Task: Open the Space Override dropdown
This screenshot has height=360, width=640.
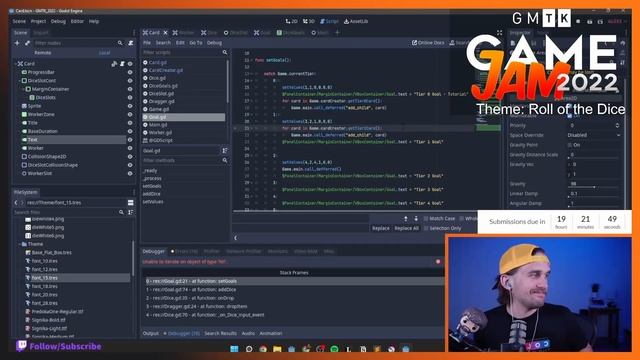Action: coord(594,135)
